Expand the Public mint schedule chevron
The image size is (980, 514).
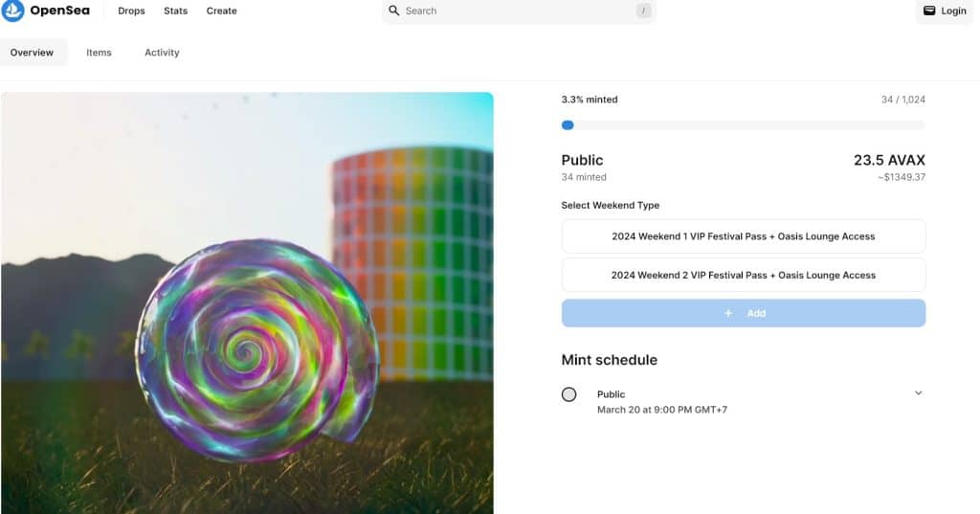[x=918, y=393]
